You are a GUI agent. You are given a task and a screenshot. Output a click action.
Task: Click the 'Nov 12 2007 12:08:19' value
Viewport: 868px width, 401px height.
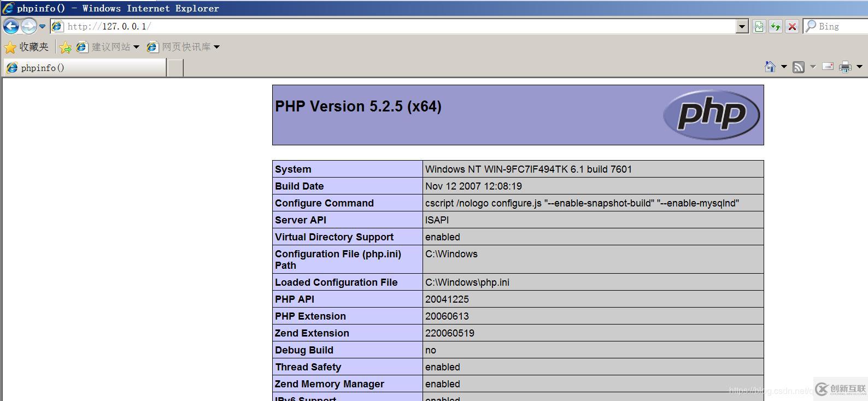pyautogui.click(x=473, y=186)
